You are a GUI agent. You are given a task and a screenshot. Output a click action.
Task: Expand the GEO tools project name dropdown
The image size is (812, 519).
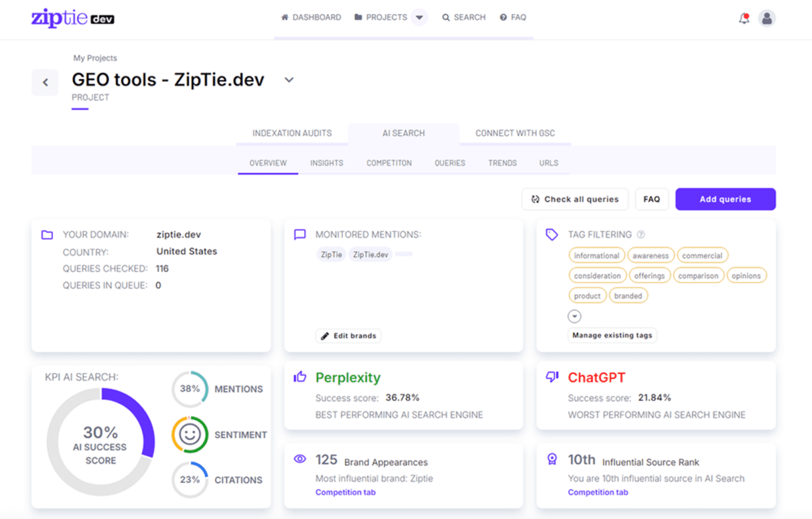289,80
